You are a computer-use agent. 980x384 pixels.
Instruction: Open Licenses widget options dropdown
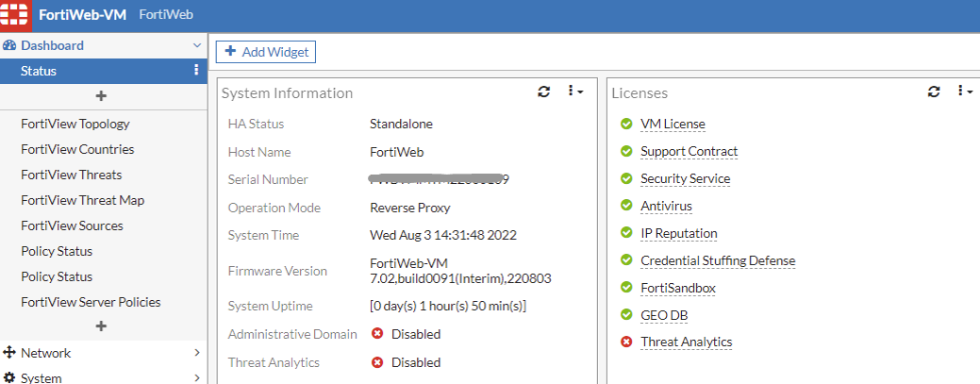965,92
